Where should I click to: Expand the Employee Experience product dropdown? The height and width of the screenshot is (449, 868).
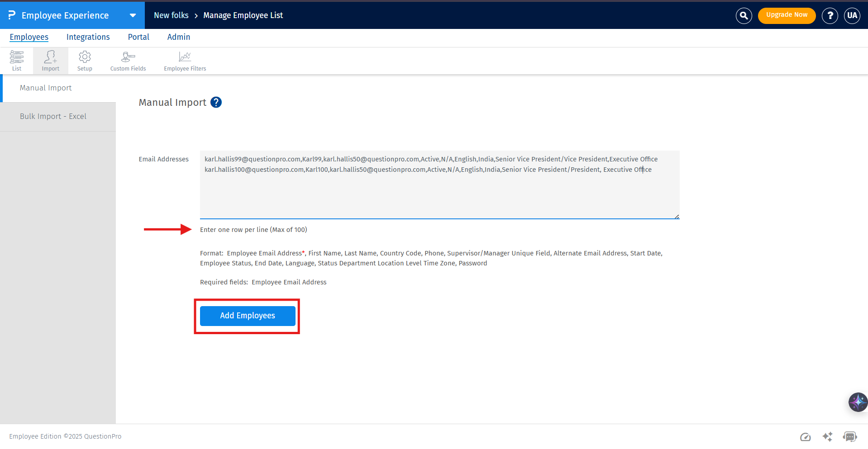[133, 15]
